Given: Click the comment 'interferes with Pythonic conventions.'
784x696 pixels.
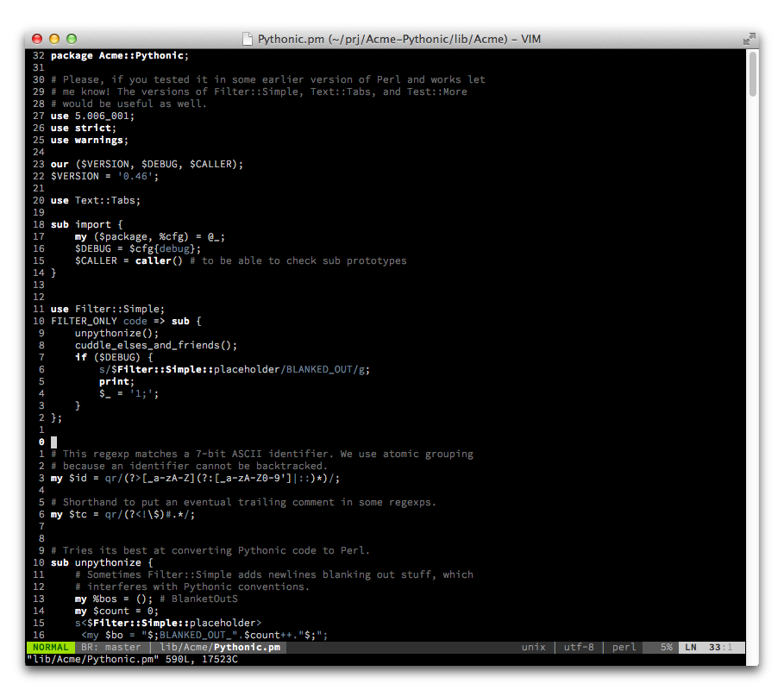Looking at the screenshot, I should (x=192, y=586).
